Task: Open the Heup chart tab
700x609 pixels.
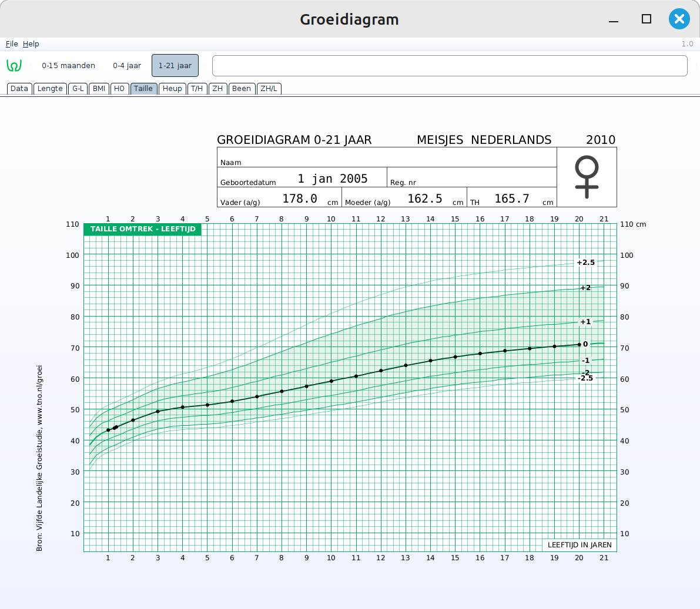Action: [x=172, y=89]
